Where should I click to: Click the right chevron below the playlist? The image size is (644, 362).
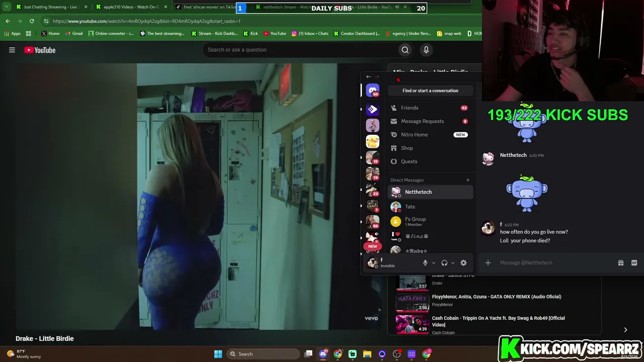pyautogui.click(x=625, y=330)
